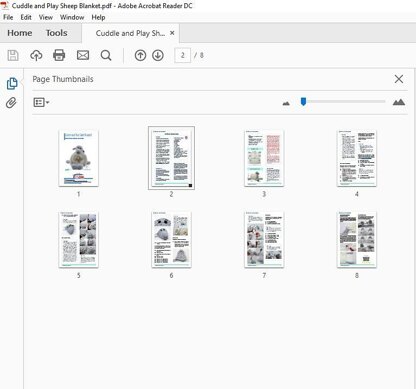Image resolution: width=416 pixels, height=389 pixels.
Task: Click the Save file icon
Action: click(x=13, y=55)
